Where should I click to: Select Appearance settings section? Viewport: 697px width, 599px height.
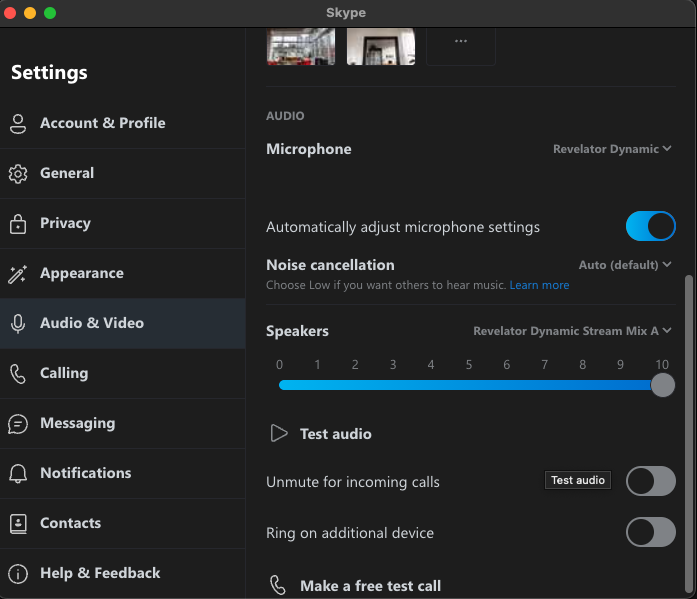tap(123, 273)
